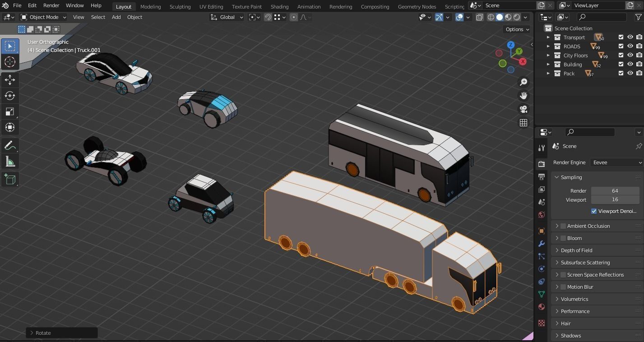Open the Scene properties tab

[x=542, y=202]
